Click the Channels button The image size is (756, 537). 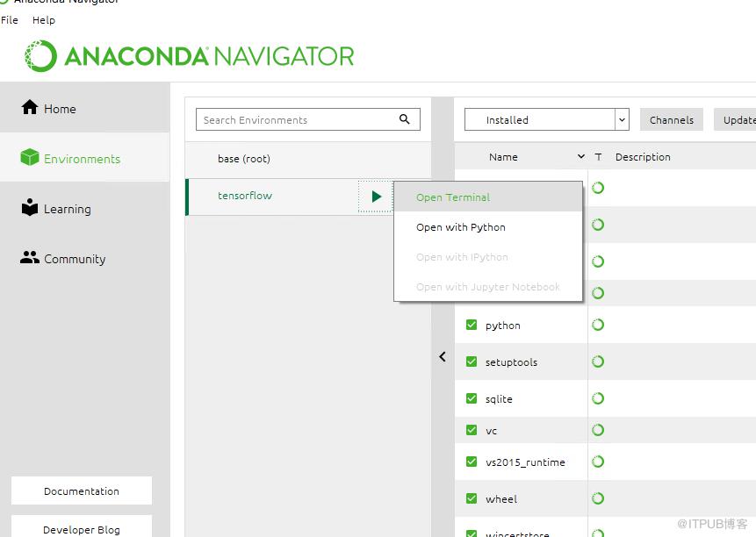tap(671, 119)
